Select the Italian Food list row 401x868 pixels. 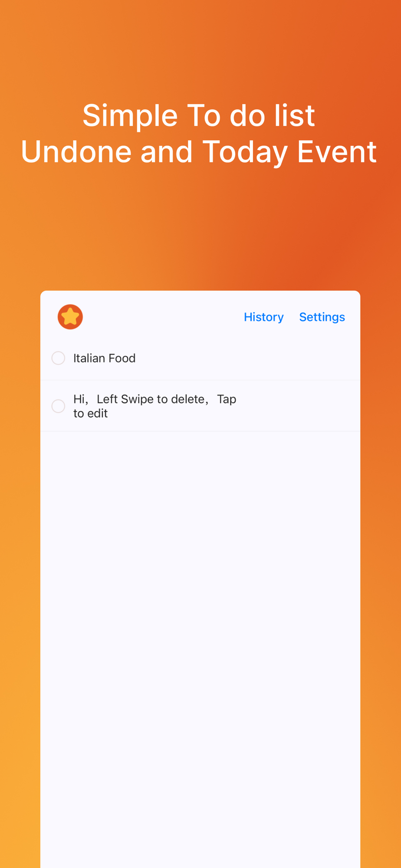click(200, 358)
